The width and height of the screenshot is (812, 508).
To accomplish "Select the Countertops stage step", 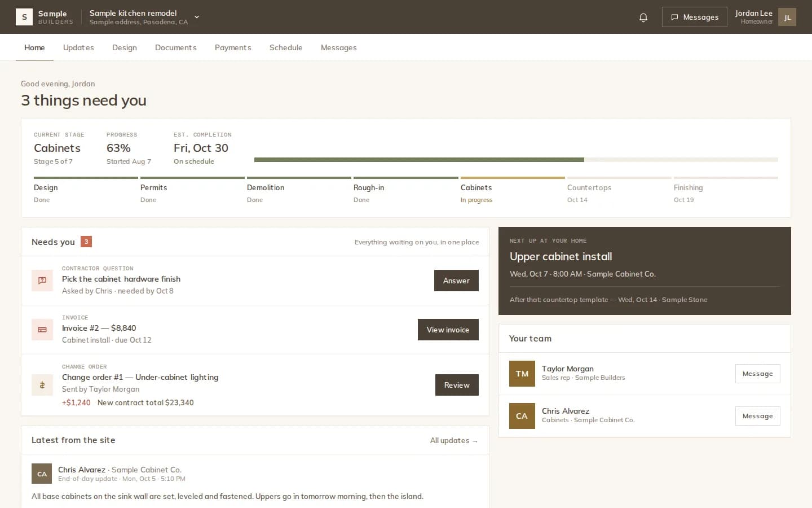I will point(619,191).
